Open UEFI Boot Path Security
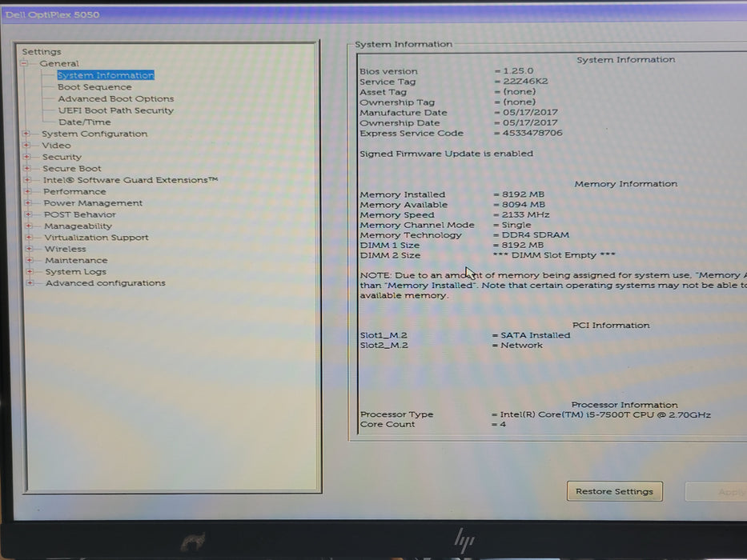The width and height of the screenshot is (747, 560). pyautogui.click(x=116, y=110)
